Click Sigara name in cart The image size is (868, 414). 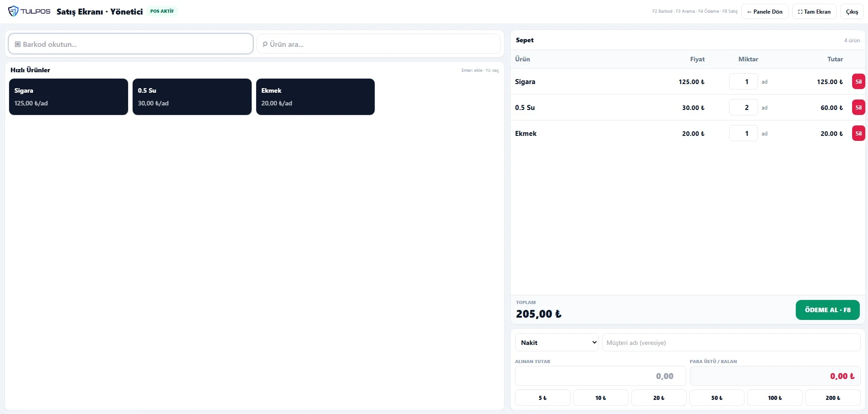(x=525, y=82)
